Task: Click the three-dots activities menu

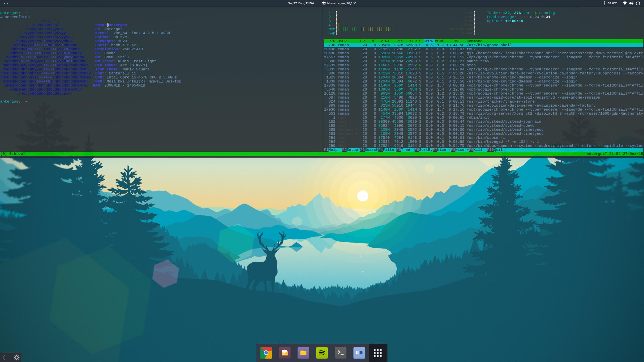Action: pos(6,3)
